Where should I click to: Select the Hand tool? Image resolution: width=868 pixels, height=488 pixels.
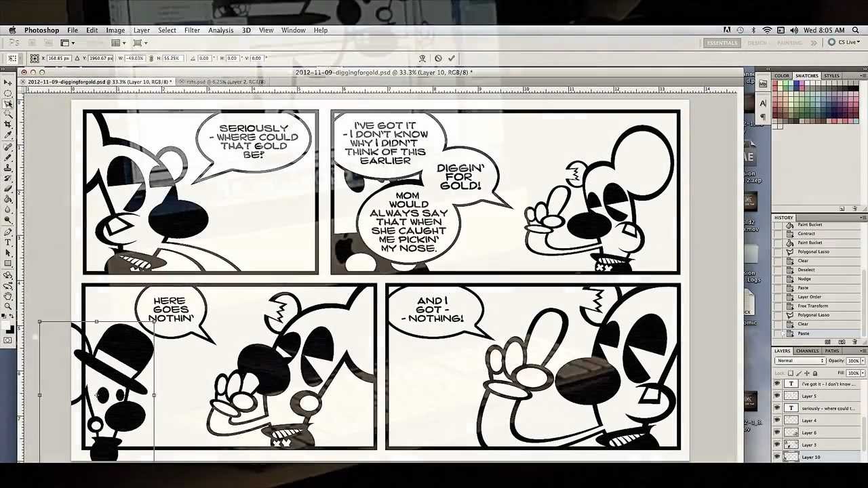(x=7, y=297)
